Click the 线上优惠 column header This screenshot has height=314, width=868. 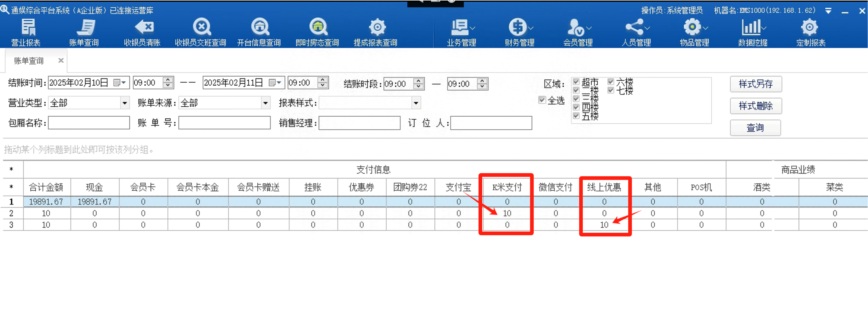[604, 187]
